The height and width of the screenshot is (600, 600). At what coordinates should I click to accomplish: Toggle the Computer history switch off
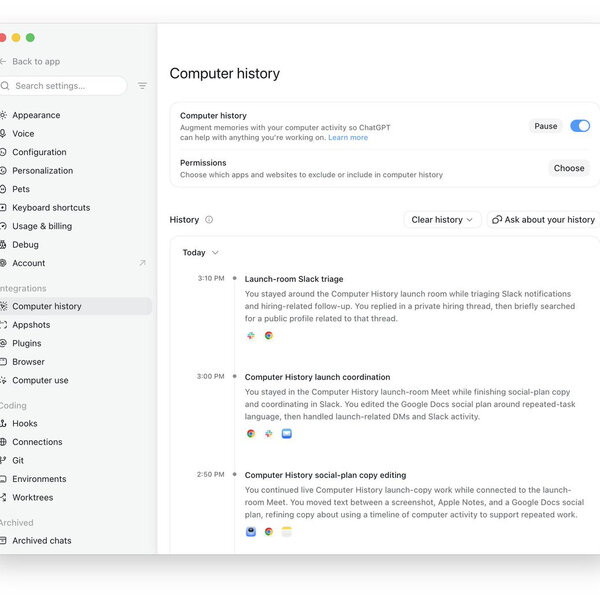coord(580,126)
